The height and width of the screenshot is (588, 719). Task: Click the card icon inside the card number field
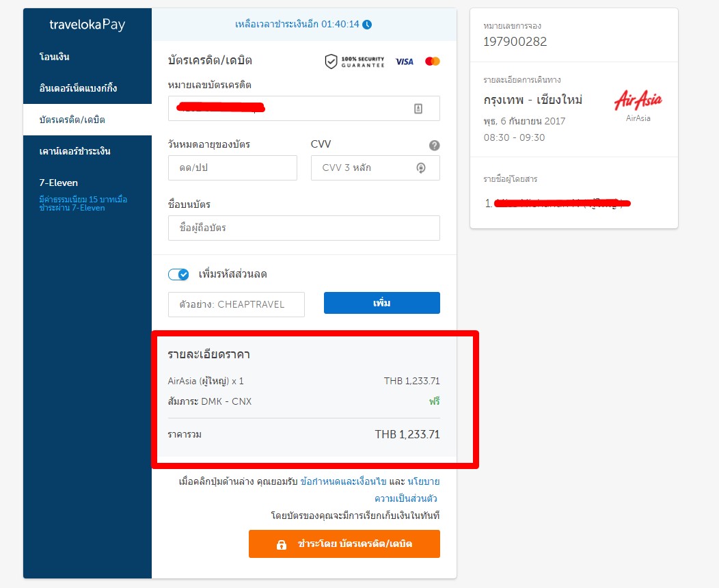pyautogui.click(x=418, y=109)
